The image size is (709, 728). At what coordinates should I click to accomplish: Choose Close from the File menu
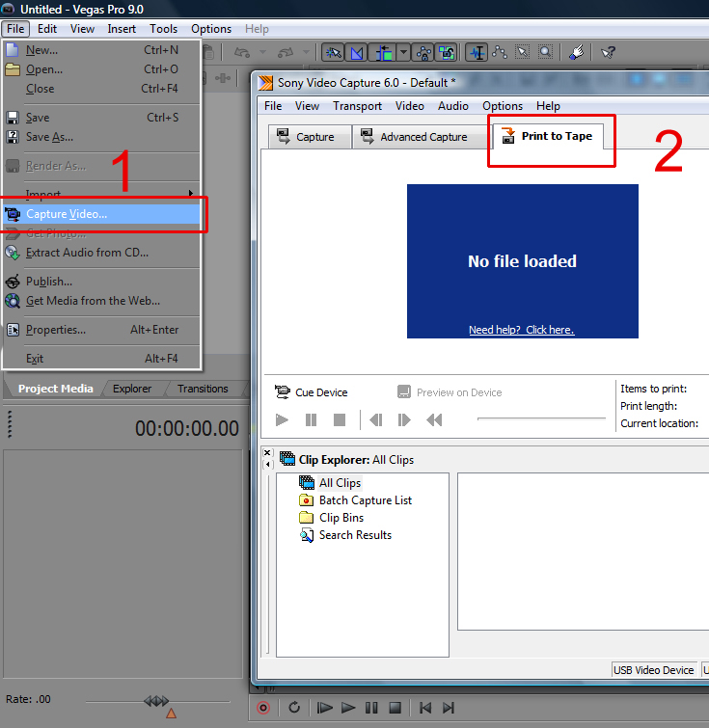[x=101, y=89]
